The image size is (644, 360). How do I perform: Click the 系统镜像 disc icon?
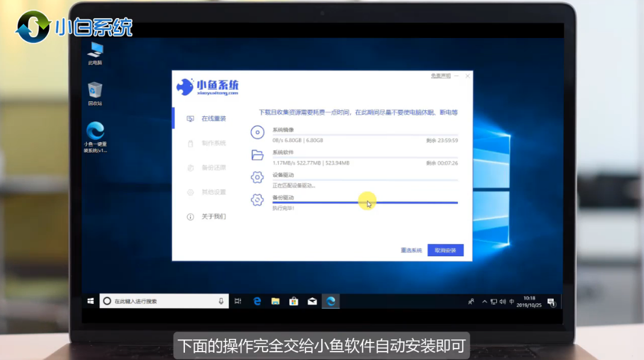[x=257, y=132]
